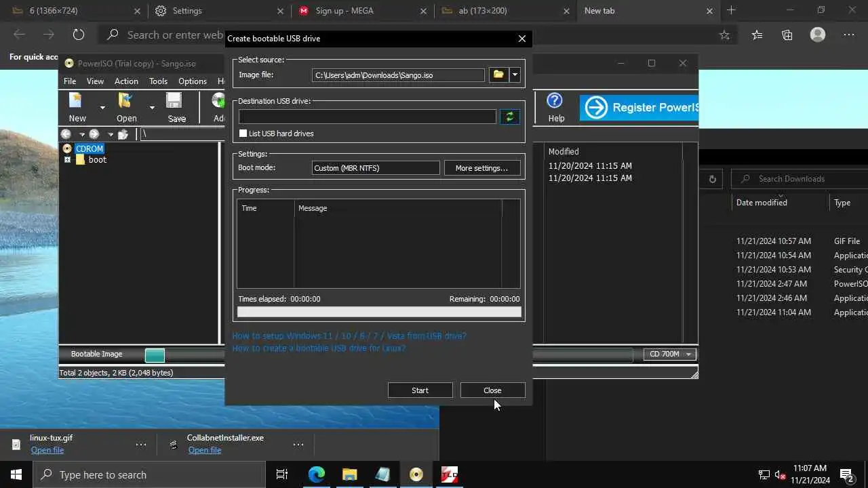Click the More settings... button
This screenshot has width=868, height=488.
[481, 168]
